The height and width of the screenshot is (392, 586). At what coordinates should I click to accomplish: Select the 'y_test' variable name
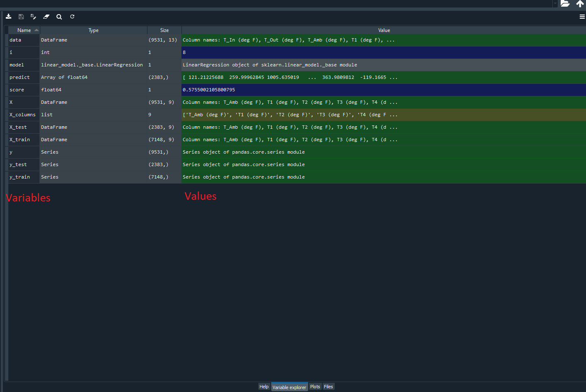(x=18, y=165)
